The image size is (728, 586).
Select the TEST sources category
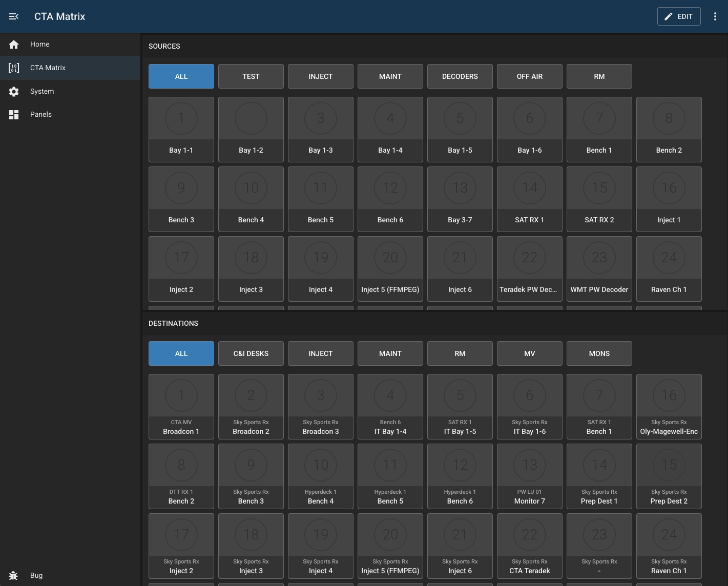tap(251, 76)
